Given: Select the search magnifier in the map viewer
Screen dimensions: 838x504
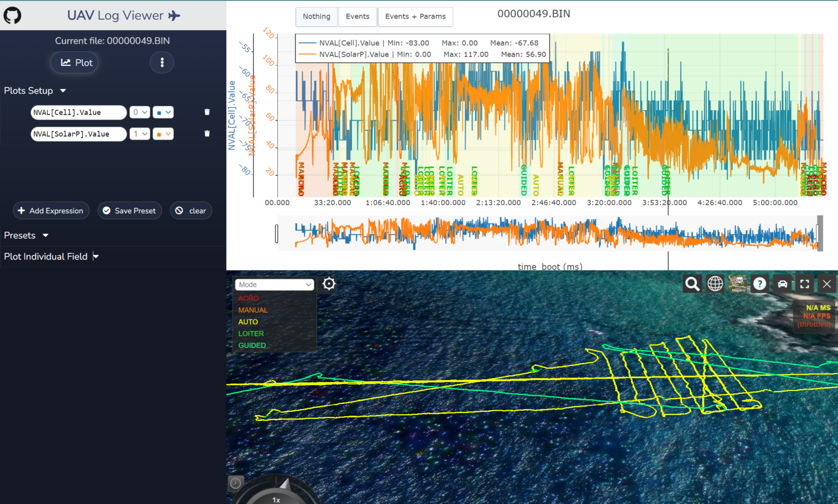Looking at the screenshot, I should click(x=692, y=284).
